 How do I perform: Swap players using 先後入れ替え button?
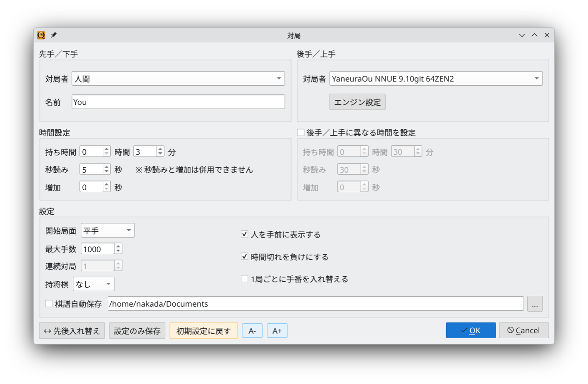(72, 330)
